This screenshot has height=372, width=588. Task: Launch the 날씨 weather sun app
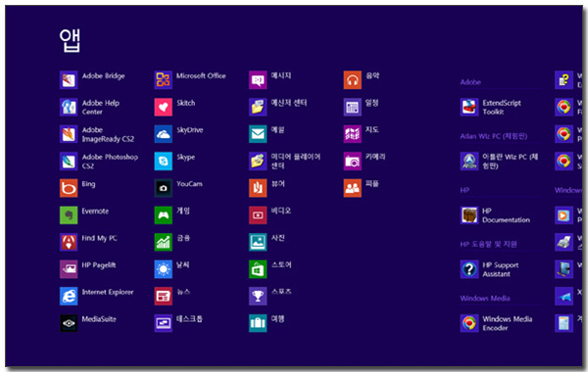tap(163, 269)
